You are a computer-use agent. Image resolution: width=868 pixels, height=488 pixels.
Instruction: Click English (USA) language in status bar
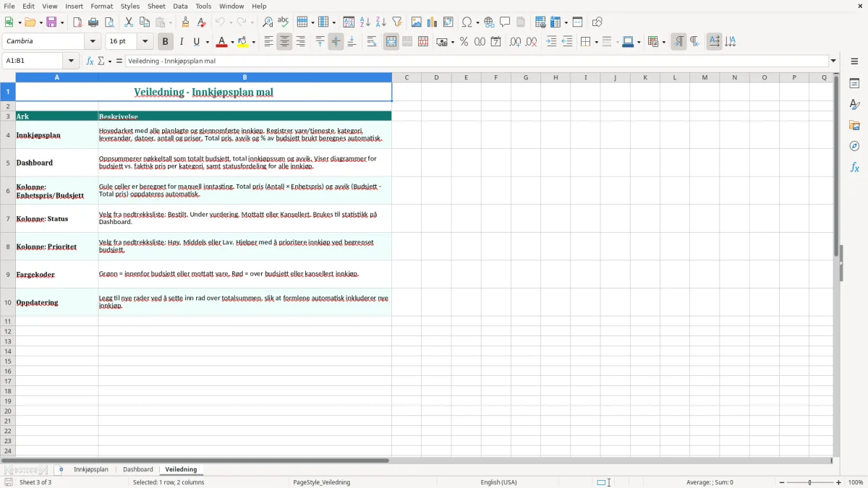[x=499, y=482]
